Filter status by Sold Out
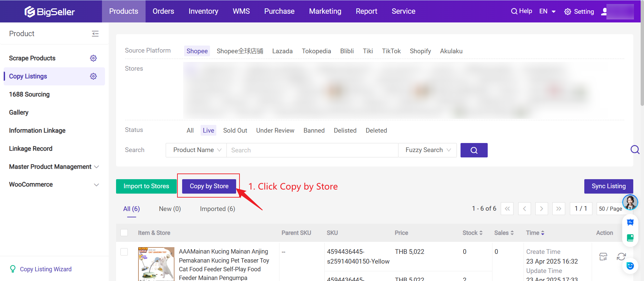644x281 pixels. 235,131
